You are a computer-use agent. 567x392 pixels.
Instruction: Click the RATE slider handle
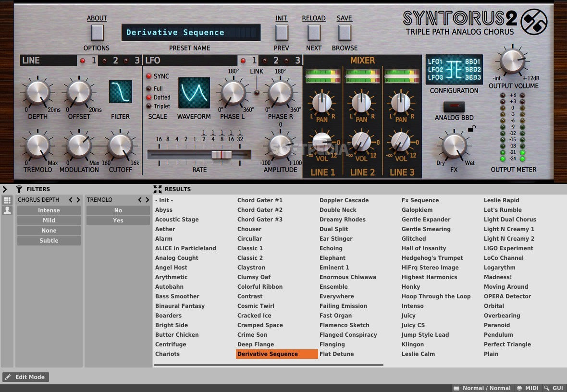[222, 155]
